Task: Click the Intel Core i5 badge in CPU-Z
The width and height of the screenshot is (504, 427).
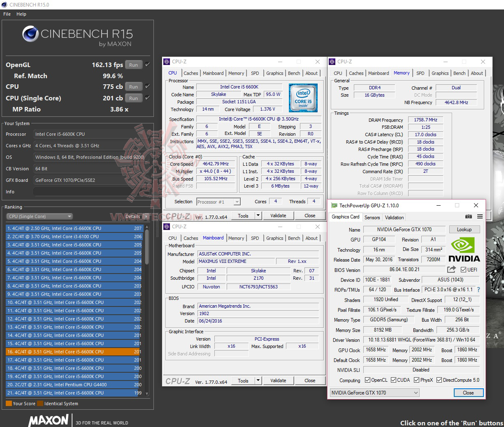Action: (303, 98)
